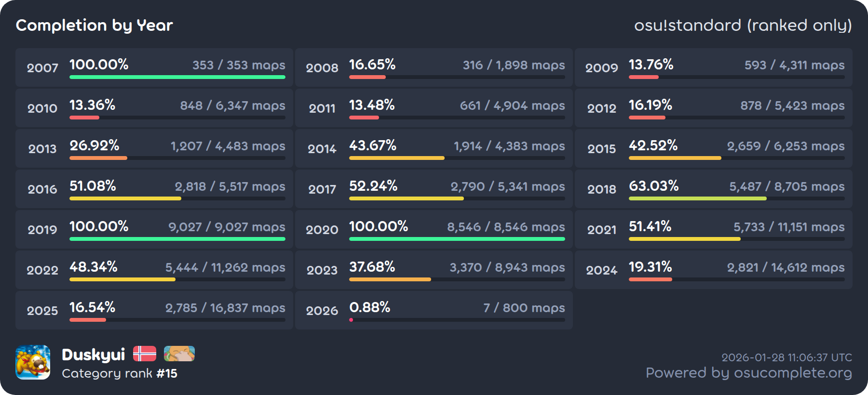The image size is (868, 395).
Task: Select the Category rank #15 label
Action: 120,373
